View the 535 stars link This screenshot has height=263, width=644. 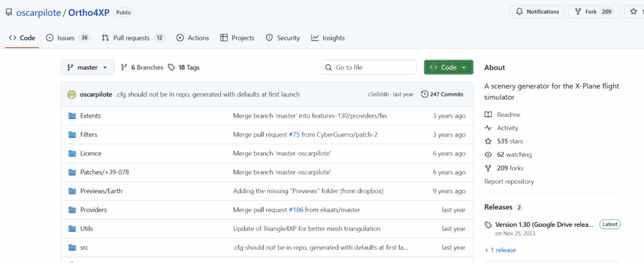click(x=504, y=141)
